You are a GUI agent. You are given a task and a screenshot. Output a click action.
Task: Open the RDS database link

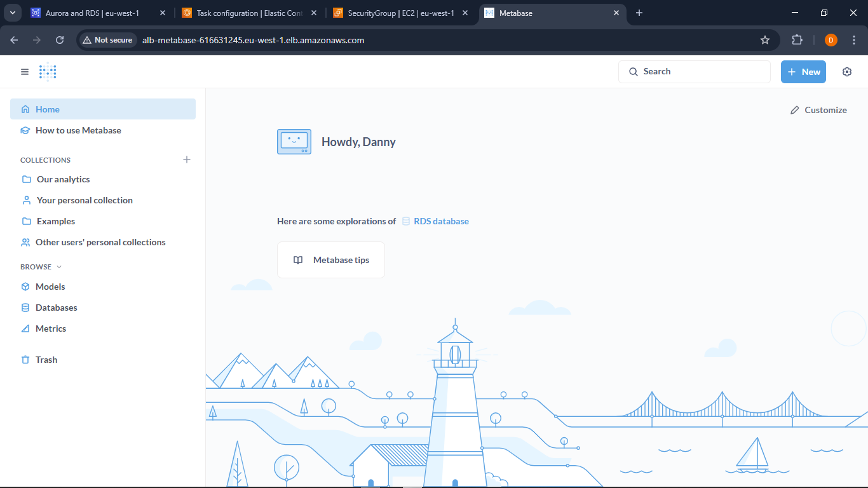(440, 221)
